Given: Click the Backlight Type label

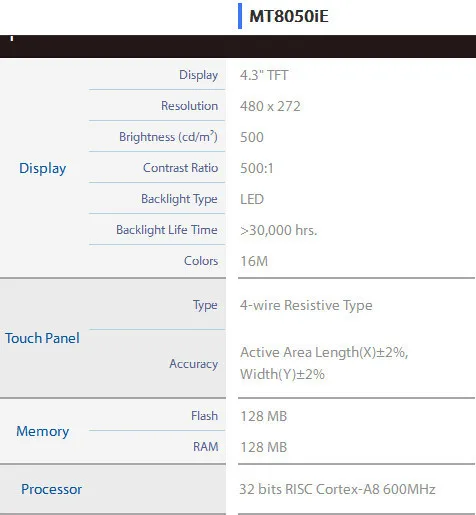Looking at the screenshot, I should click(x=179, y=199).
